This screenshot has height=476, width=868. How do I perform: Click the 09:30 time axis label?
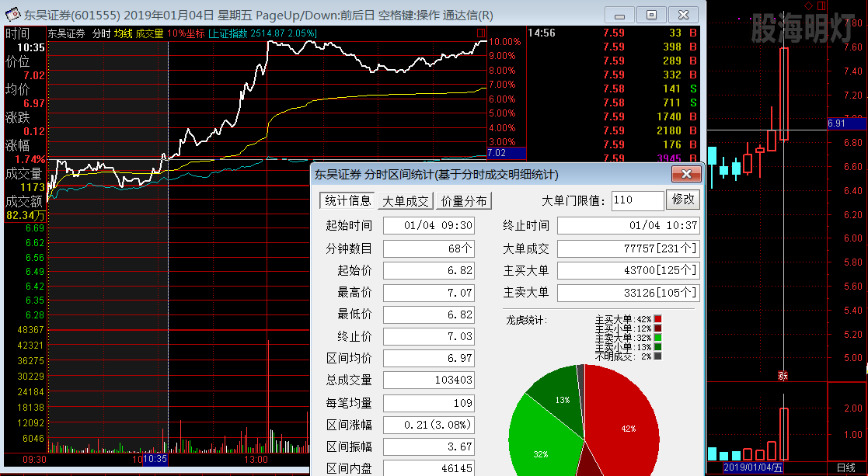coord(34,460)
